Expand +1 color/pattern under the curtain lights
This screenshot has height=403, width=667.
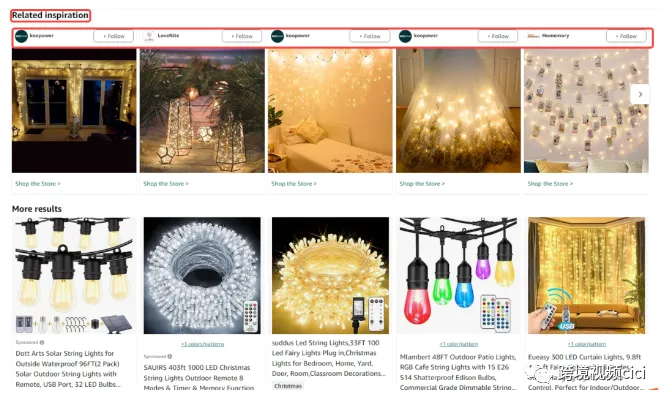587,344
